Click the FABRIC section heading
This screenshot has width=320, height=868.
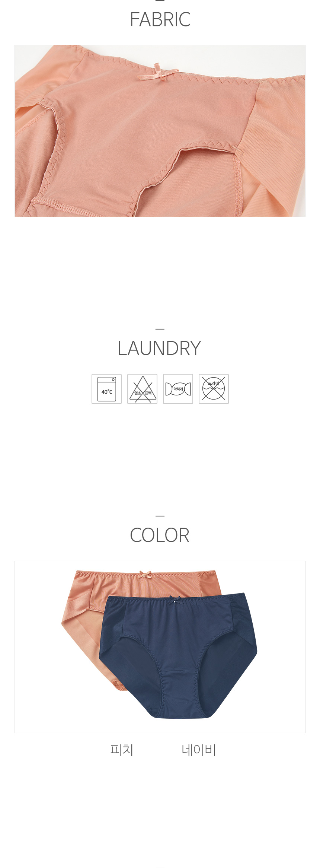click(160, 20)
